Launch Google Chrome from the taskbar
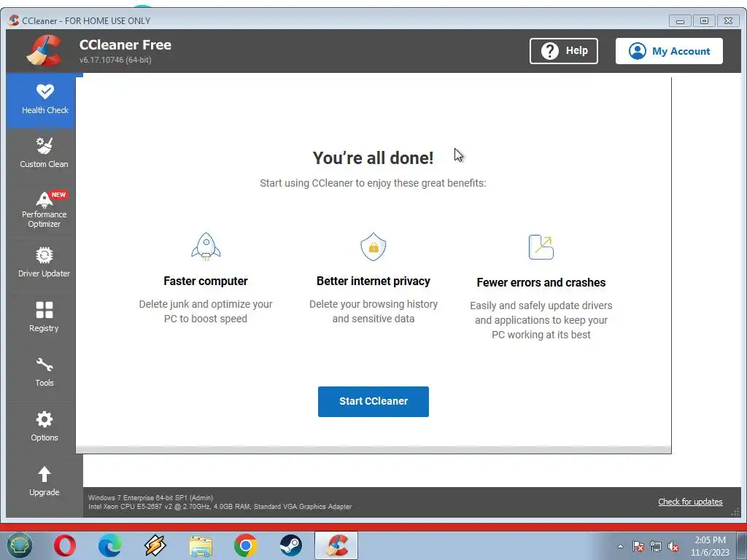747x560 pixels. click(246, 545)
